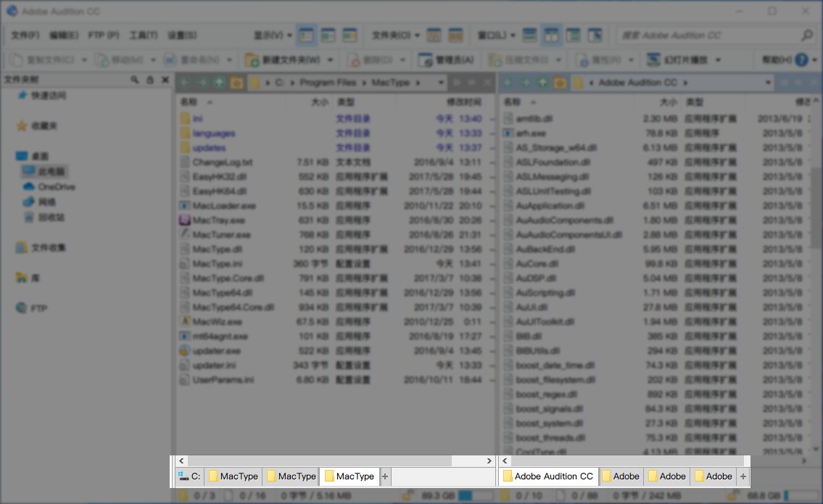Select OneDrive in the folder tree
This screenshot has height=504, width=823.
pyautogui.click(x=49, y=186)
